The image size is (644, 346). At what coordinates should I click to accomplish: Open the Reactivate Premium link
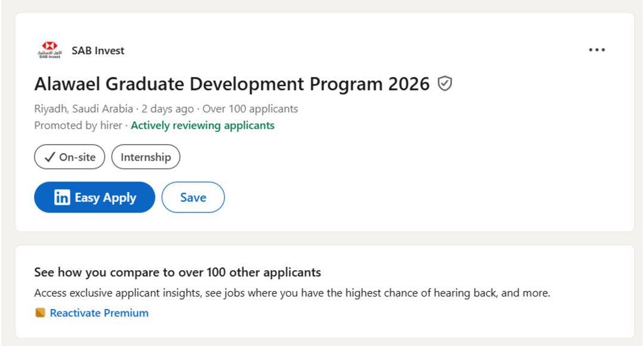99,313
